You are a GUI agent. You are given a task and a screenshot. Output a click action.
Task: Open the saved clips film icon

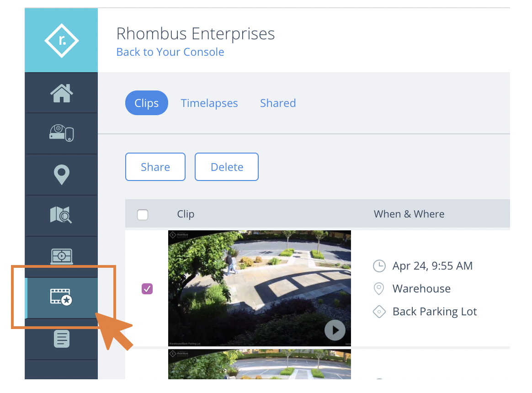(x=61, y=297)
